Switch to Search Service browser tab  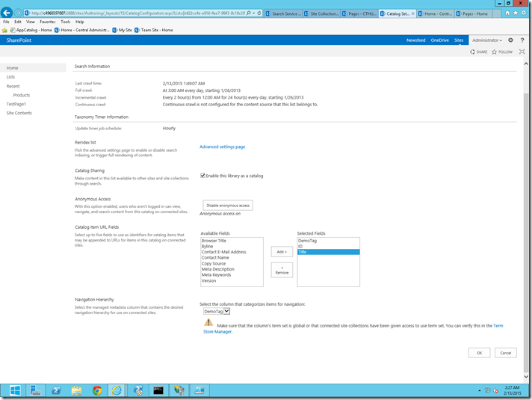click(283, 13)
